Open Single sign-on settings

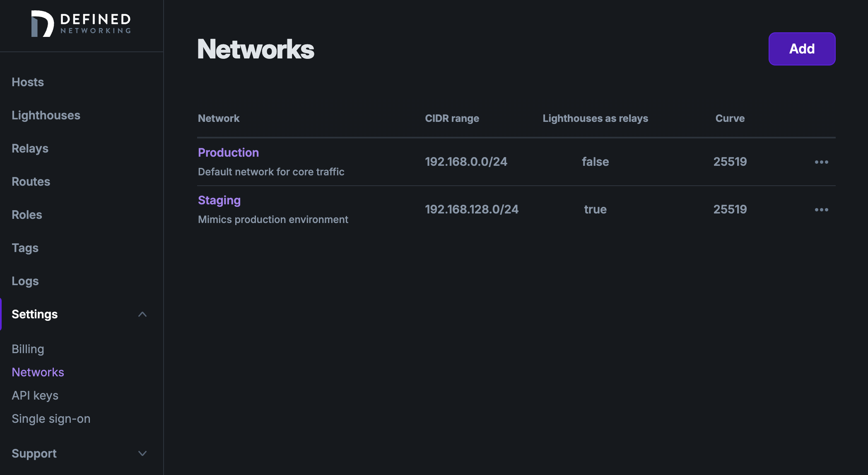(x=51, y=418)
